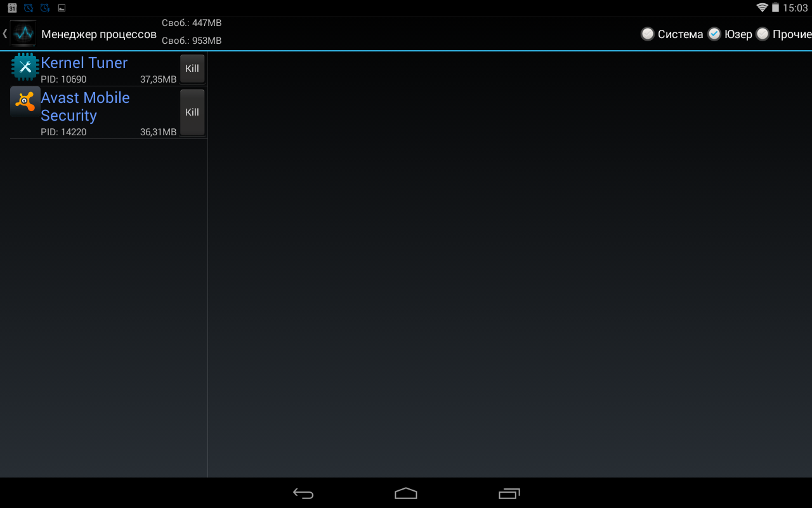The height and width of the screenshot is (508, 812).
Task: Kill the Avast Mobile Security process
Action: 192,112
